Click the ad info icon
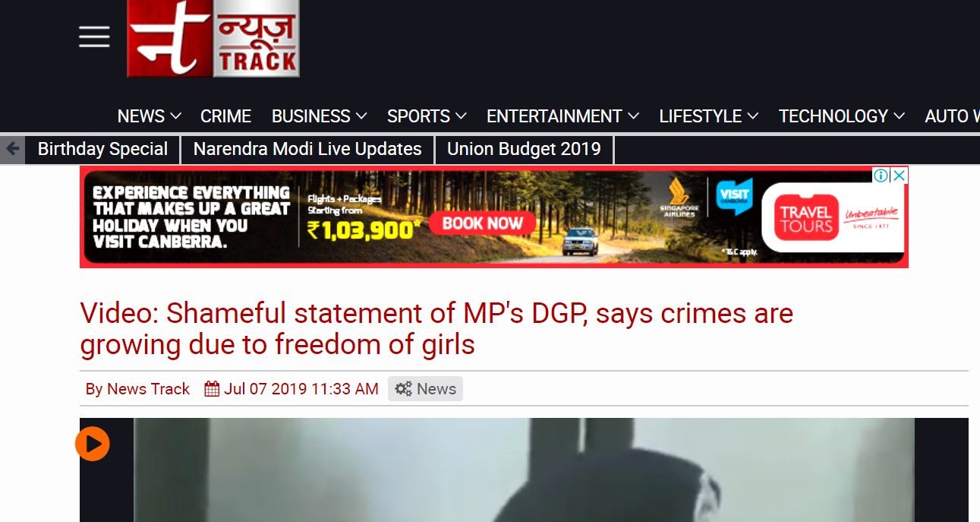The height and width of the screenshot is (522, 980). (881, 176)
